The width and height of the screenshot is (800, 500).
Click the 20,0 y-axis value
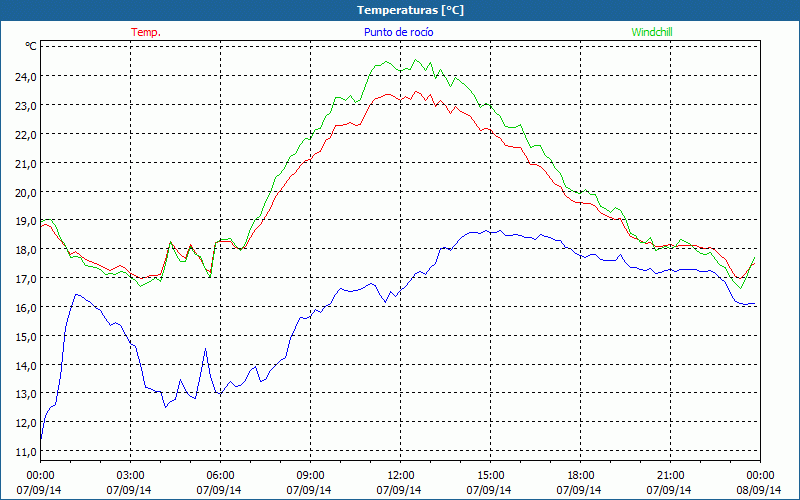[26, 193]
